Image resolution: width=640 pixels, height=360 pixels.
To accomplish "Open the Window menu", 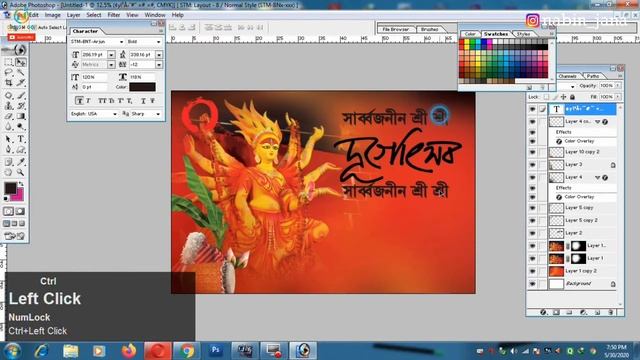I will [x=155, y=15].
